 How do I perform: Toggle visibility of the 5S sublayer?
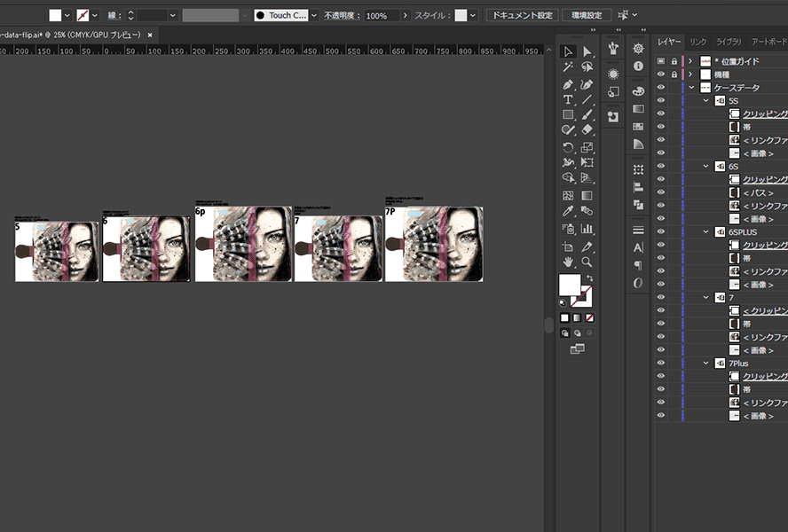(661, 101)
